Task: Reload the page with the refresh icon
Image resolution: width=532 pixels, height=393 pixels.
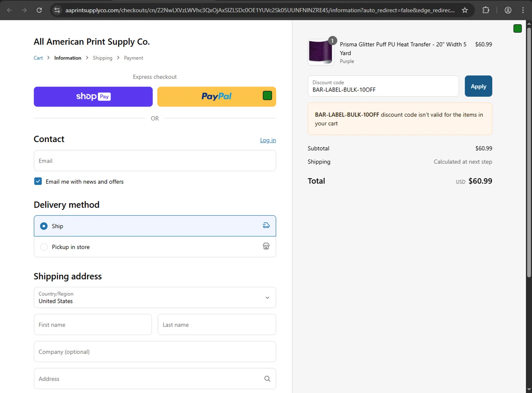Action: (x=39, y=10)
